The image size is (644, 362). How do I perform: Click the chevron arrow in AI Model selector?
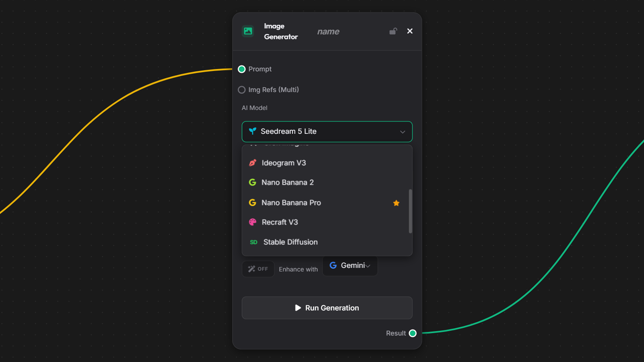point(402,132)
